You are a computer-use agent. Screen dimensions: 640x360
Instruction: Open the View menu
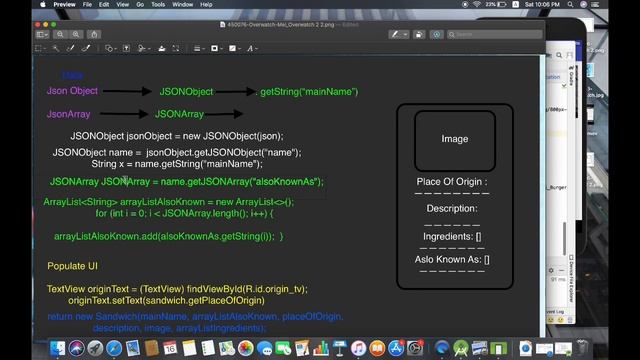pos(122,4)
